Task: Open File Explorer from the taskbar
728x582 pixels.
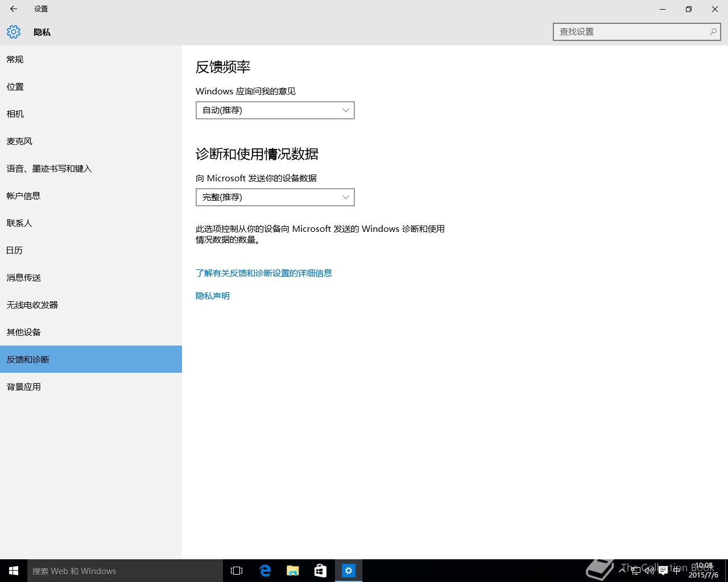Action: [293, 571]
